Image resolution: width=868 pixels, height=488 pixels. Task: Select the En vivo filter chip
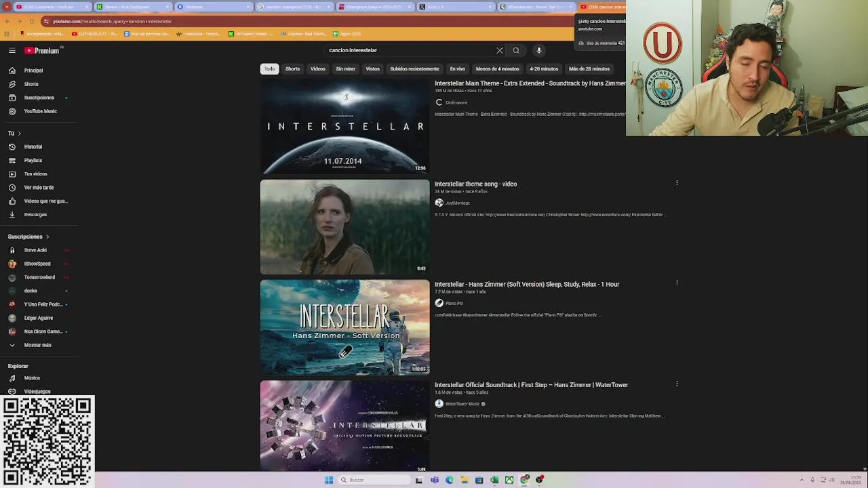click(x=458, y=68)
